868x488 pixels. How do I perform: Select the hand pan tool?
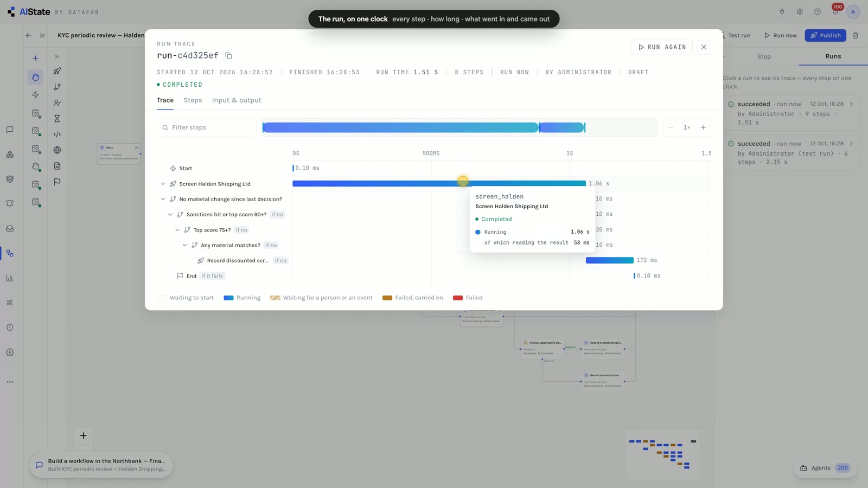pos(35,77)
